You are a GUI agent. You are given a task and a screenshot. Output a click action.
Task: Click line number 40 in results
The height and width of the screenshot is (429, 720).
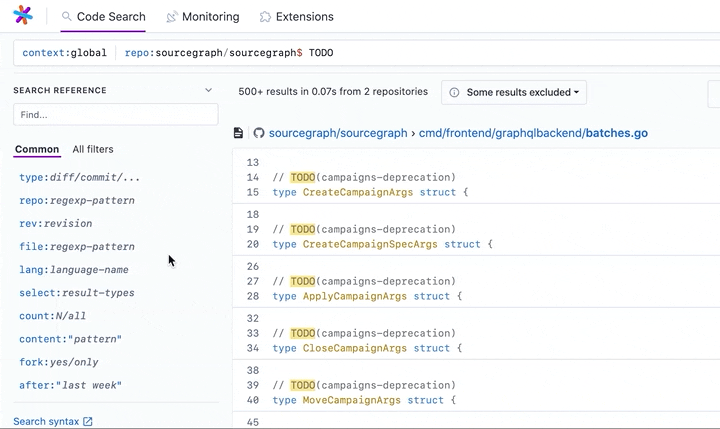point(253,400)
